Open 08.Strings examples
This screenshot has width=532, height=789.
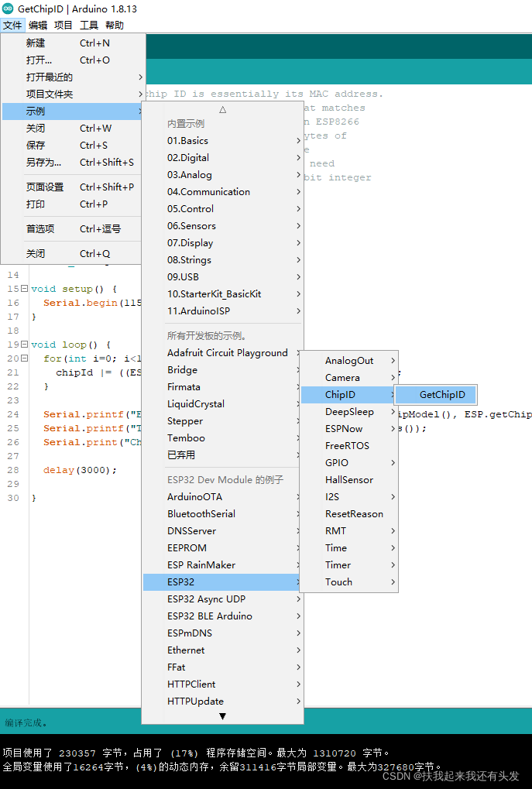pyautogui.click(x=222, y=260)
